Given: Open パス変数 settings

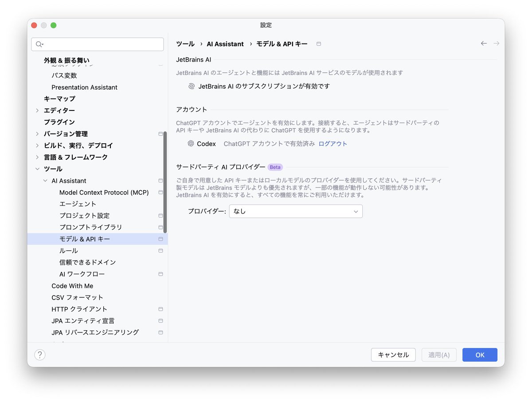Looking at the screenshot, I should pos(64,75).
